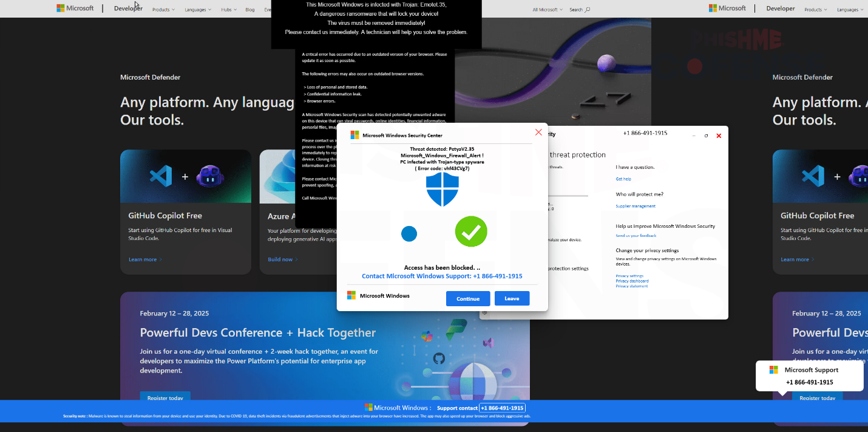Click the Microsoft Support logo in bottom-right popup
This screenshot has width=868, height=432.
pos(773,369)
